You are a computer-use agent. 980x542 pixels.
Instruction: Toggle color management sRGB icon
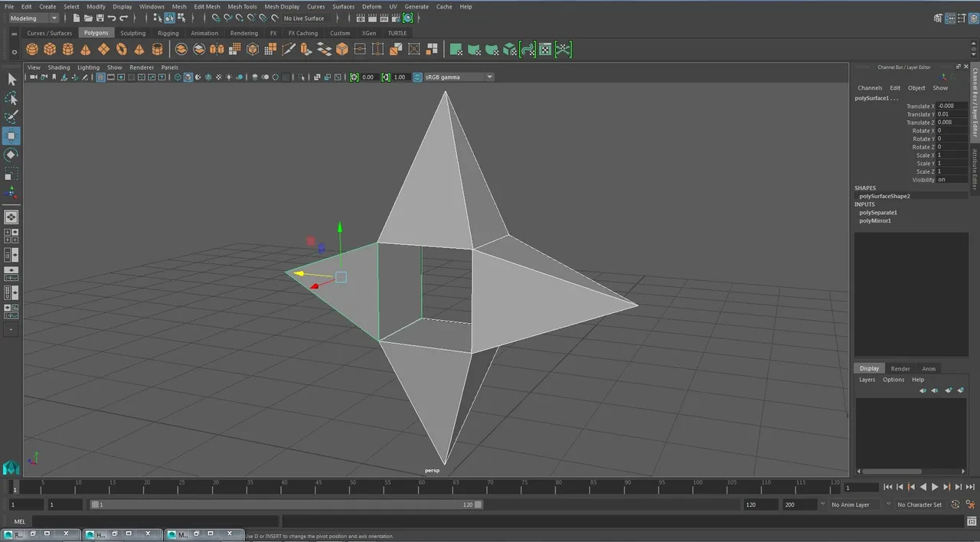tap(417, 77)
